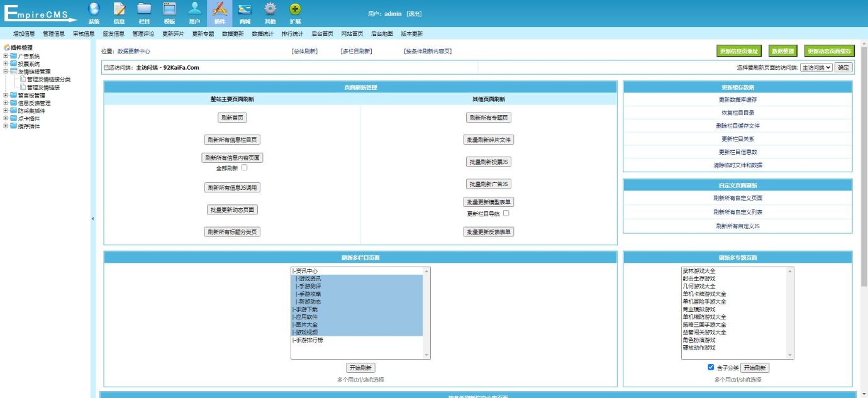Open the 系统 globe icon
The height and width of the screenshot is (398, 868).
coord(94,9)
